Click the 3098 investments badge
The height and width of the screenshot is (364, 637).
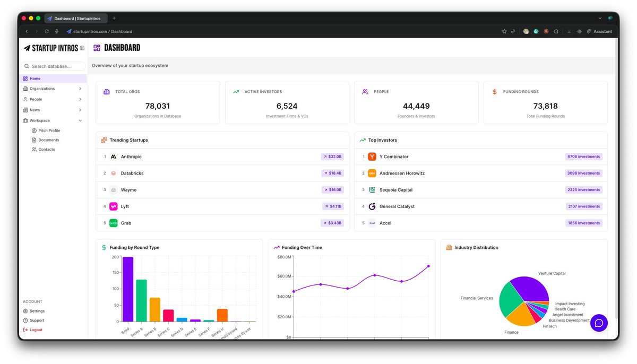[584, 173]
